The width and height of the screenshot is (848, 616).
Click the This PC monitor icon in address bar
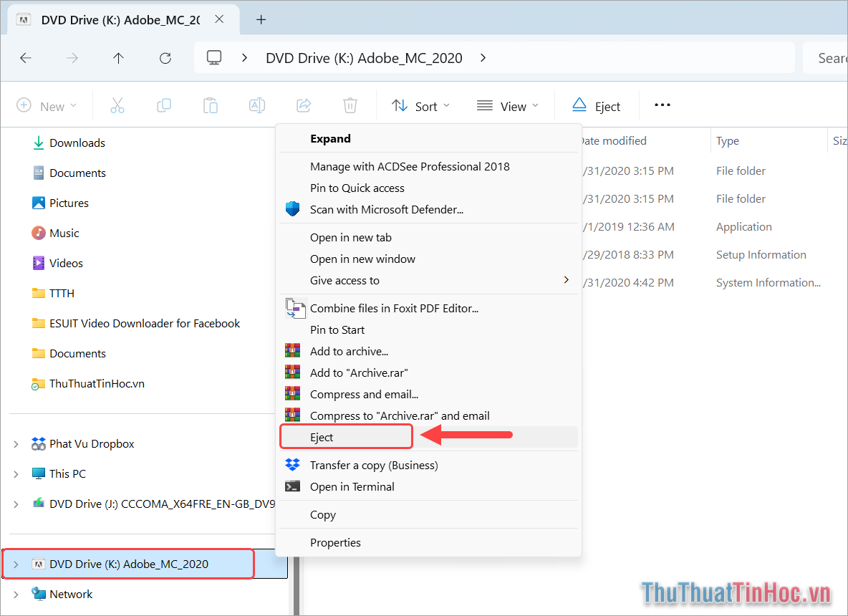214,57
